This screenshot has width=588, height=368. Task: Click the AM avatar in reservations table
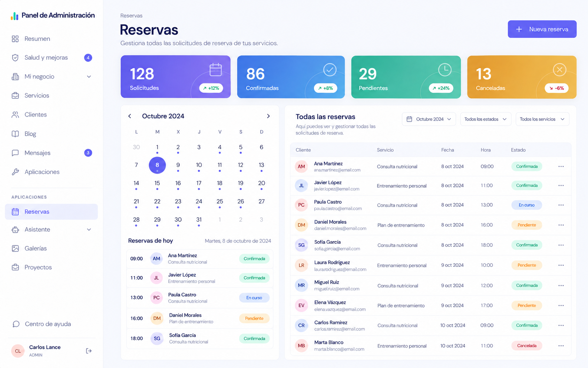301,167
